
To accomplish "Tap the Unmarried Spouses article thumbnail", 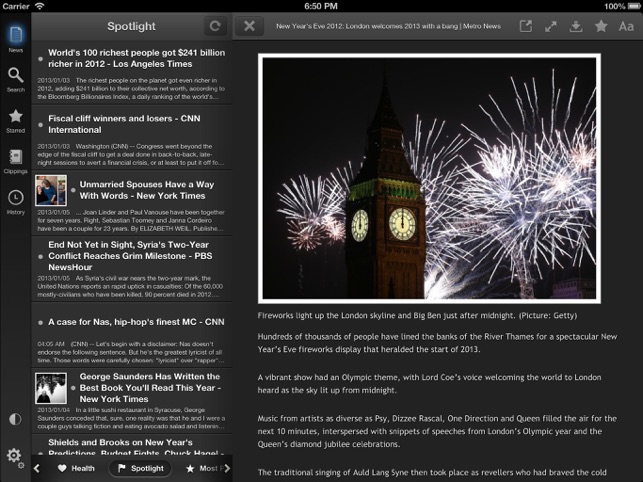I will click(51, 190).
